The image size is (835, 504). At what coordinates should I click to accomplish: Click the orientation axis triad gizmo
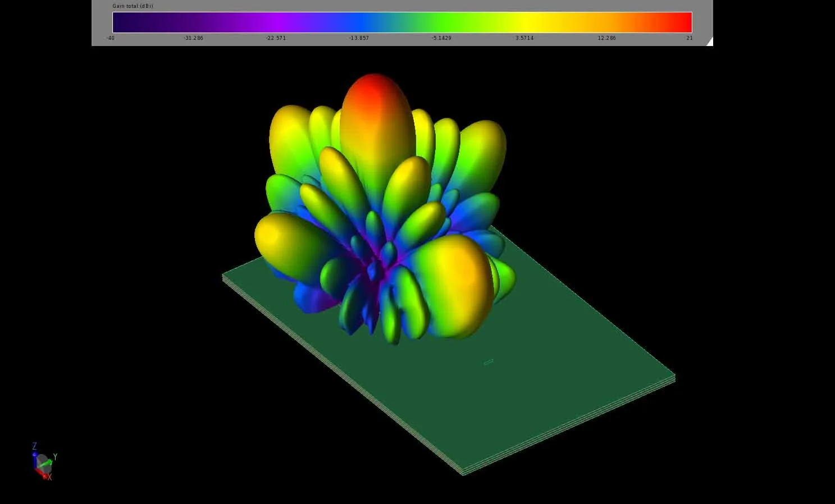pos(44,462)
